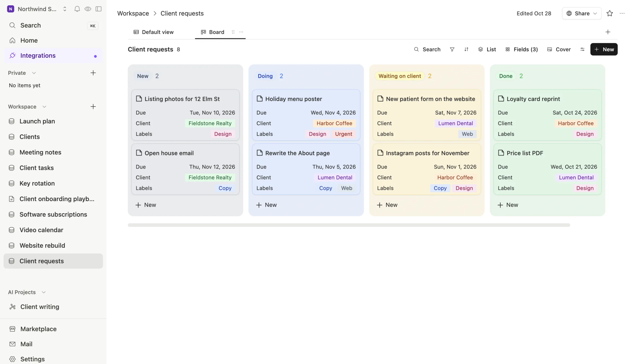Add a new view with plus

608,32
